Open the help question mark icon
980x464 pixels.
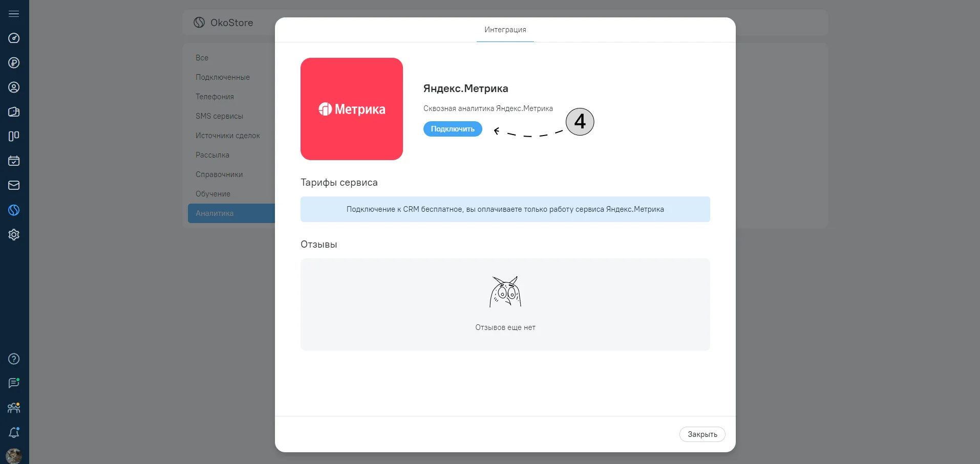point(14,359)
